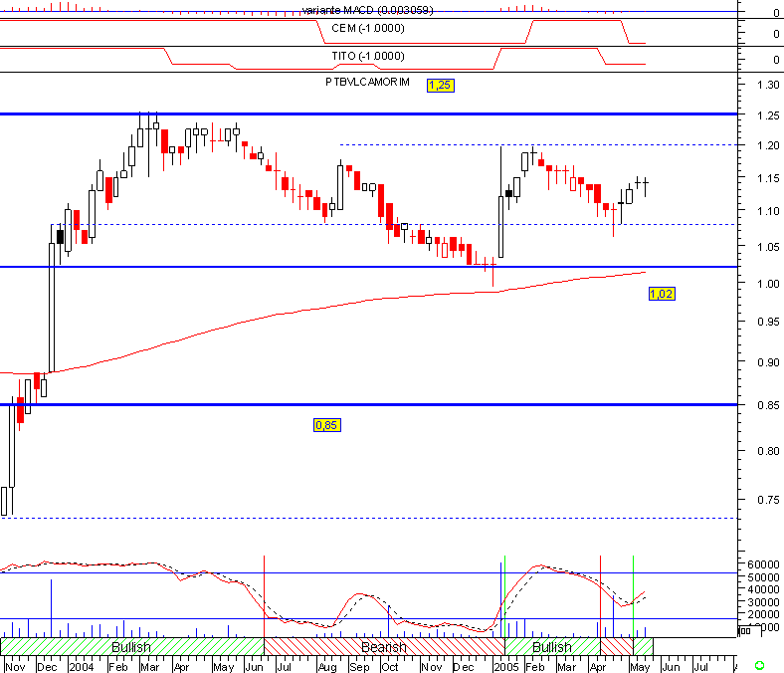This screenshot has height=673, width=784.
Task: Click the 0.90 price axis value
Action: click(768, 362)
